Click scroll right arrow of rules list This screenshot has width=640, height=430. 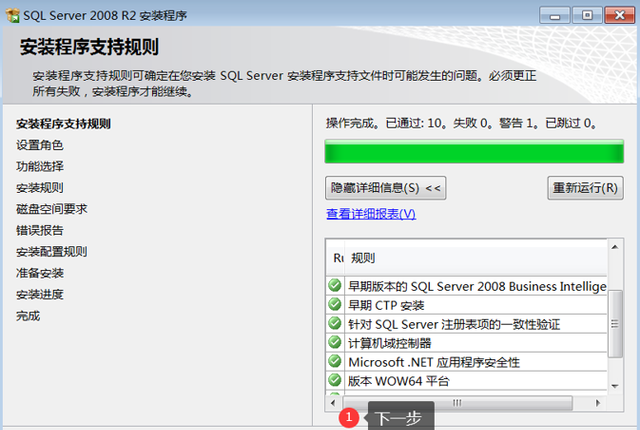pos(598,403)
